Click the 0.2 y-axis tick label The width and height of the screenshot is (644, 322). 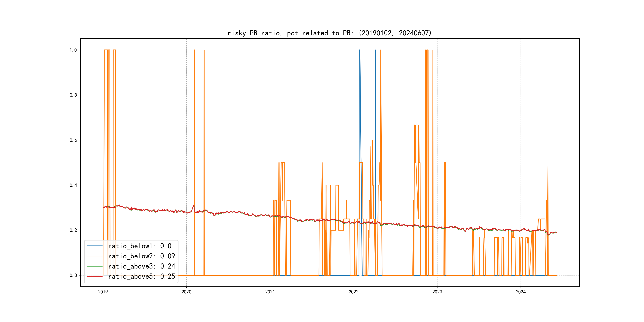[x=73, y=230]
